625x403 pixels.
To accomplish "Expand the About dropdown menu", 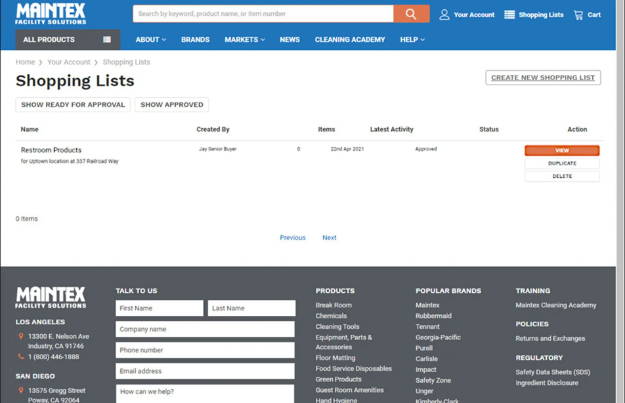I will [x=151, y=39].
